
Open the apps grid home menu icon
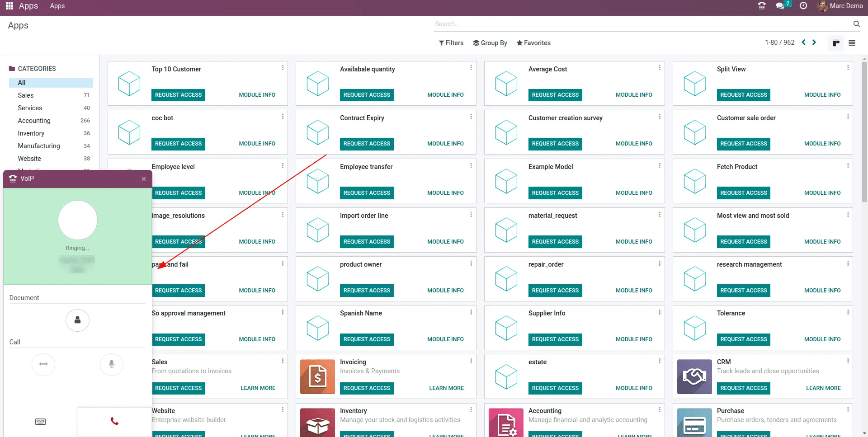pyautogui.click(x=9, y=6)
